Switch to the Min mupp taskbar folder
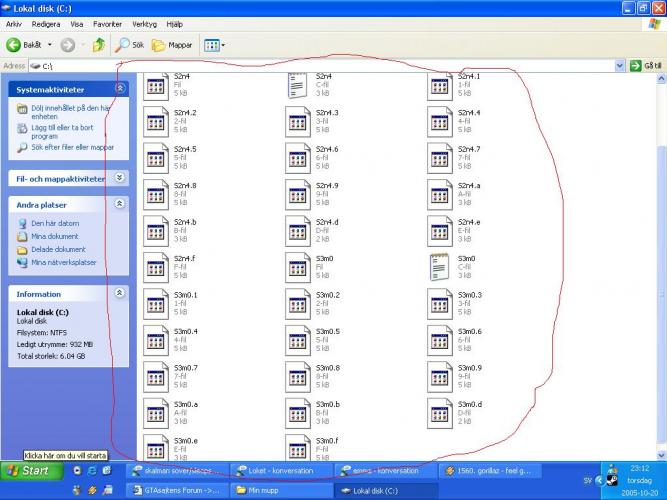Screen dimensions: 667x500 coord(281,491)
